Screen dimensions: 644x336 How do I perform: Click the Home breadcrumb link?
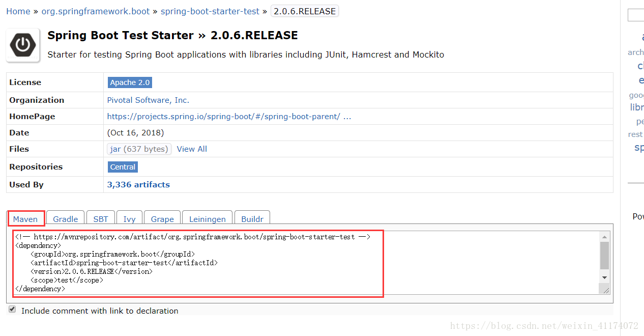pos(18,11)
